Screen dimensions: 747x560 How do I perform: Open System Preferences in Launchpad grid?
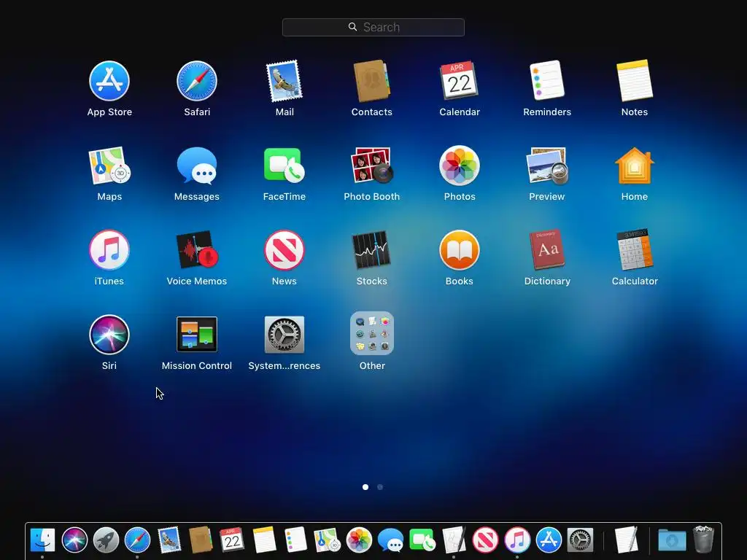285,334
